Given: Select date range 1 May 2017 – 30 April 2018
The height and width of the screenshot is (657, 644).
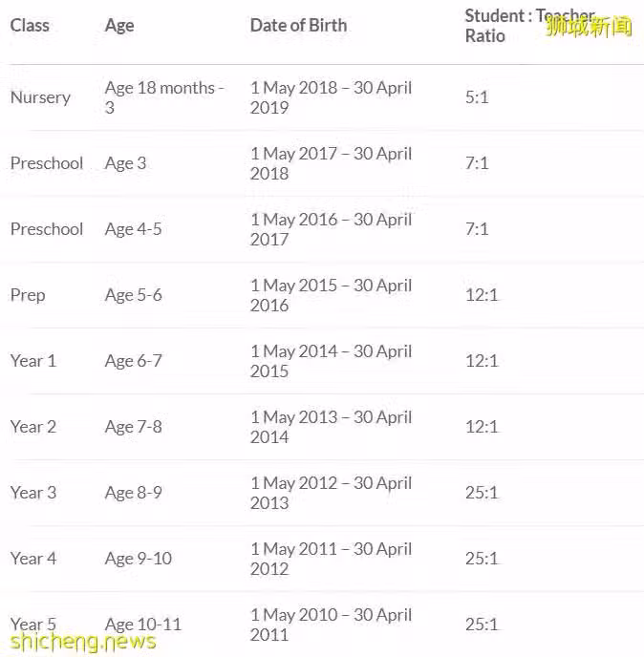Looking at the screenshot, I should click(331, 163).
